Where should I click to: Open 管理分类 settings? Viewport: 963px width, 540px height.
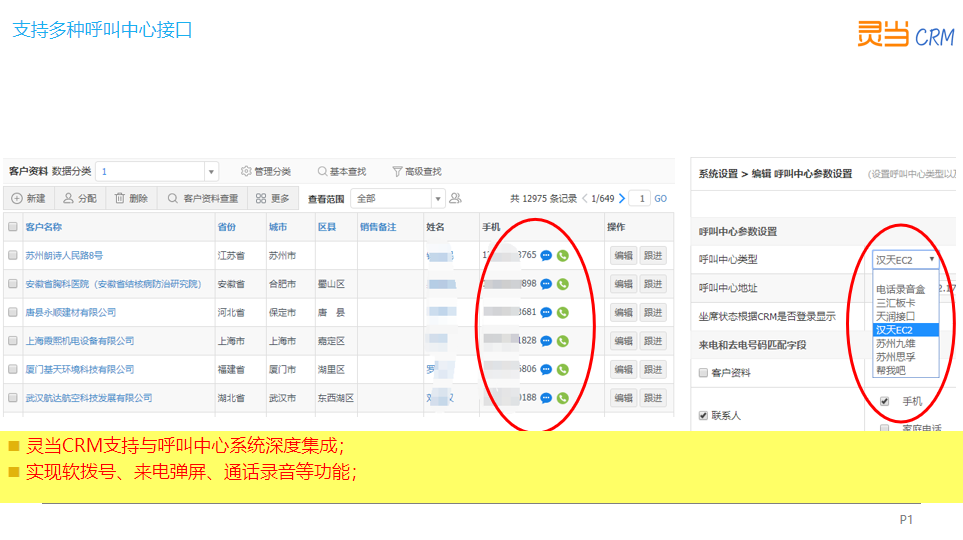pos(266,171)
